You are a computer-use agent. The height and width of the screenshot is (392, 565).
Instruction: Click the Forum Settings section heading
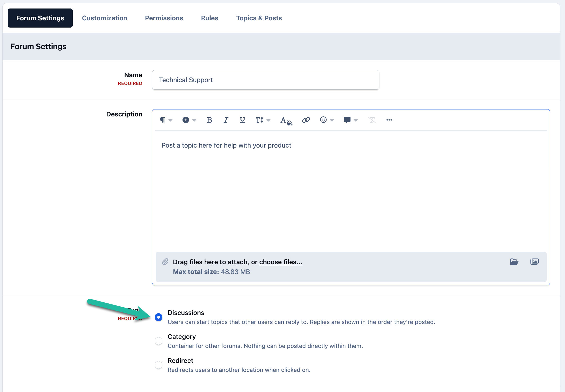tap(38, 46)
